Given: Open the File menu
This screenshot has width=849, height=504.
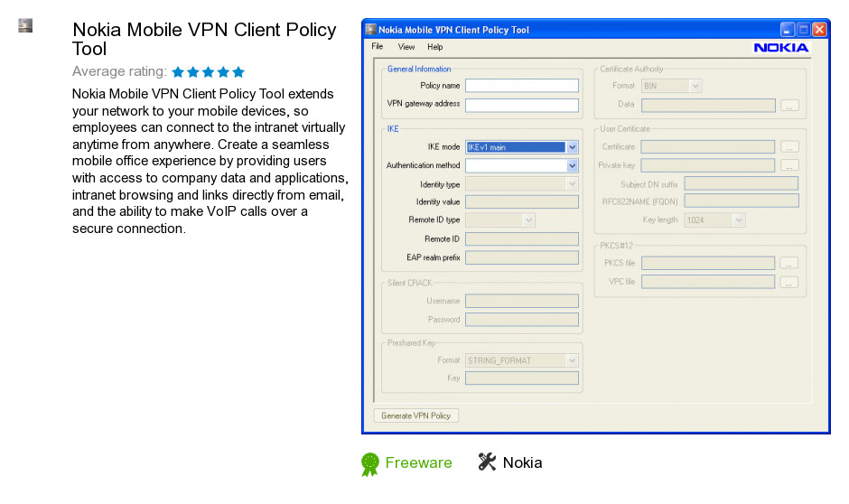Looking at the screenshot, I should 378,47.
